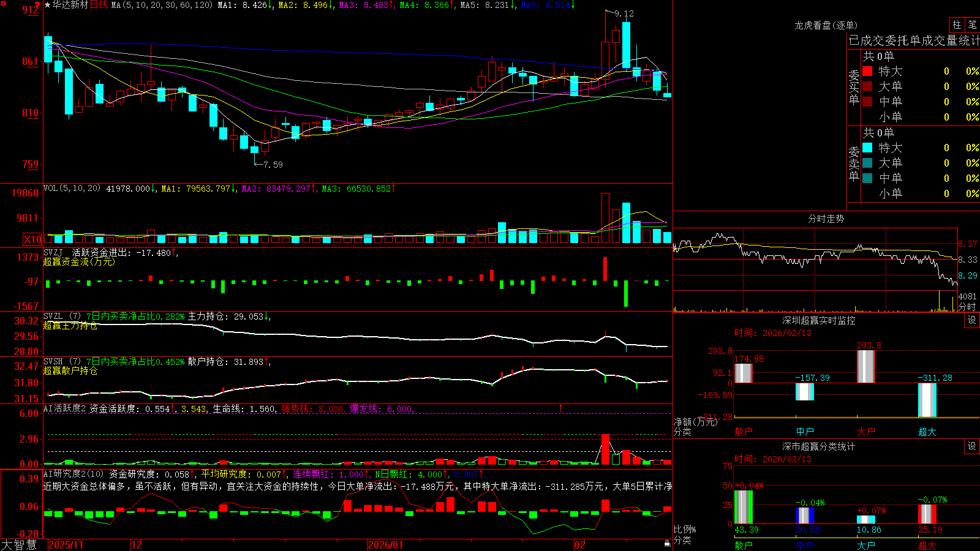Click the 43.39 散户 percentage value
Viewport: 980px width, 551px height.
point(747,530)
